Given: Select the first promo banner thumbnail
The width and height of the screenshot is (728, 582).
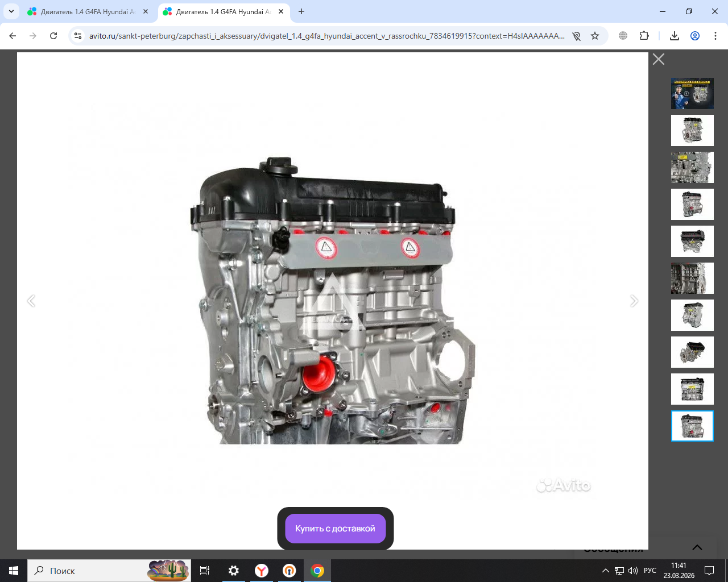Looking at the screenshot, I should pos(692,94).
